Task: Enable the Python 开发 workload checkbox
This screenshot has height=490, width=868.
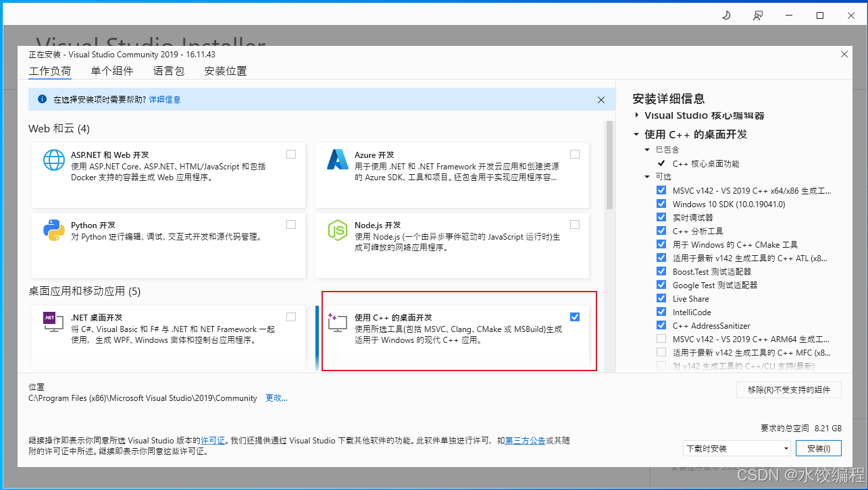Action: click(x=291, y=224)
